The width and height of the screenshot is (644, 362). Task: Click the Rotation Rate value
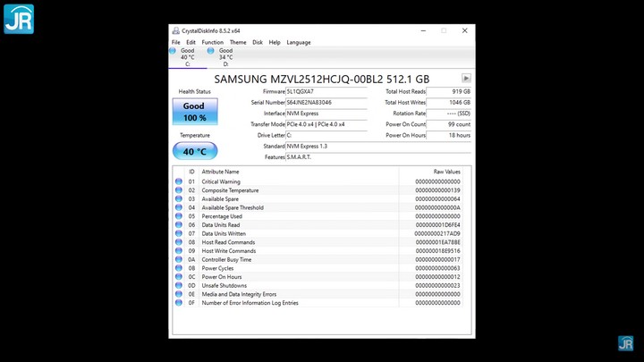pos(448,114)
